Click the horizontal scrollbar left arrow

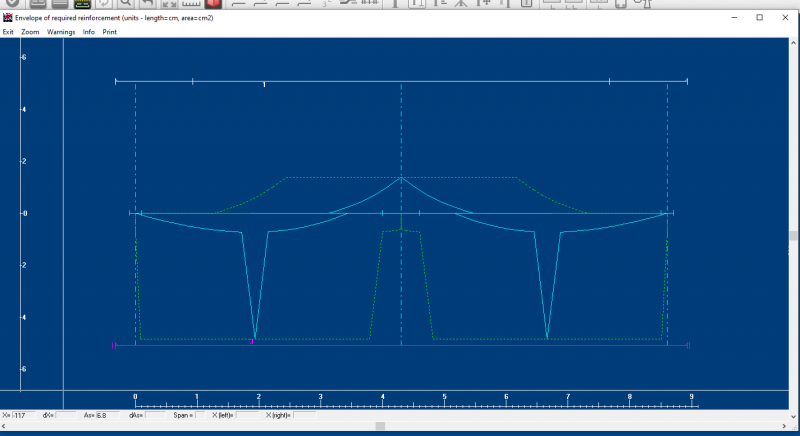pos(5,426)
